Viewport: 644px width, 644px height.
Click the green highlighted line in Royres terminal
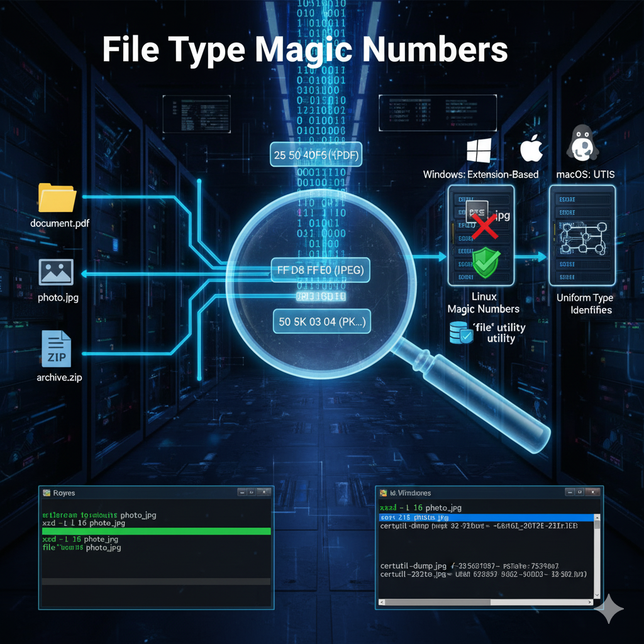156,531
